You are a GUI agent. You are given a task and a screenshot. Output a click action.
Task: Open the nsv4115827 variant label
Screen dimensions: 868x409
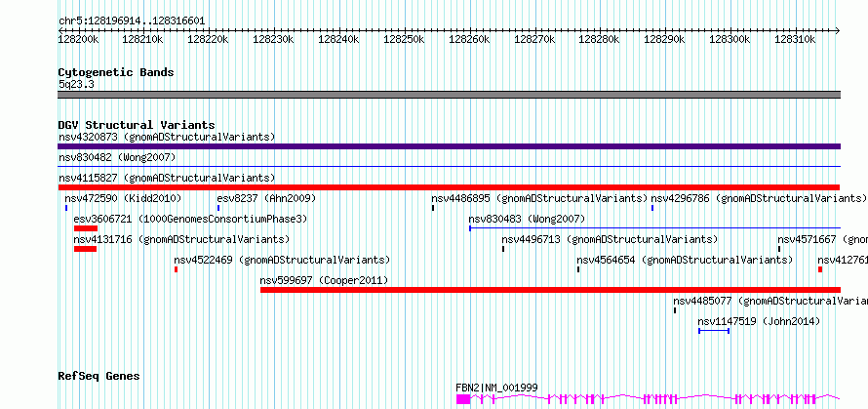coord(167,179)
